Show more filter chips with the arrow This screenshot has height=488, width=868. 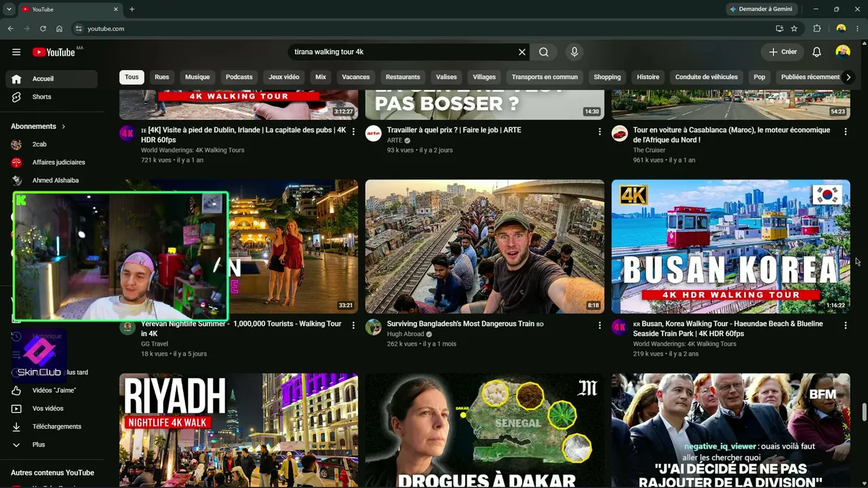[848, 77]
